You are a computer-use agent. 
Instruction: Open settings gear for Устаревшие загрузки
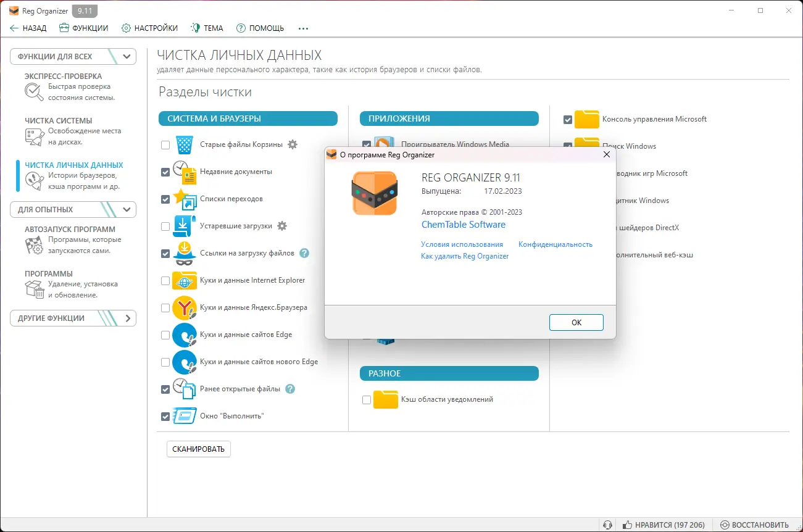pyautogui.click(x=282, y=226)
